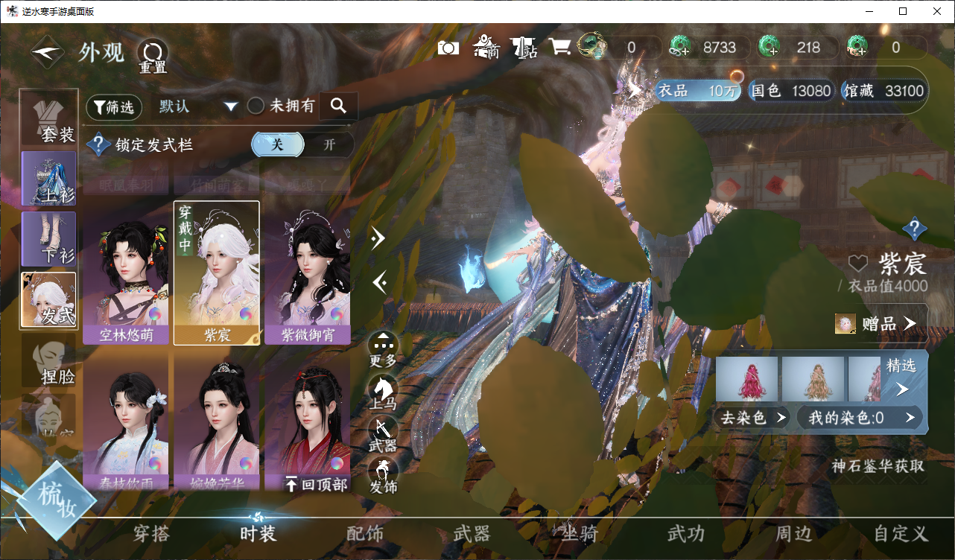
Task: Select the 捏脸 category tab
Action: [x=49, y=360]
